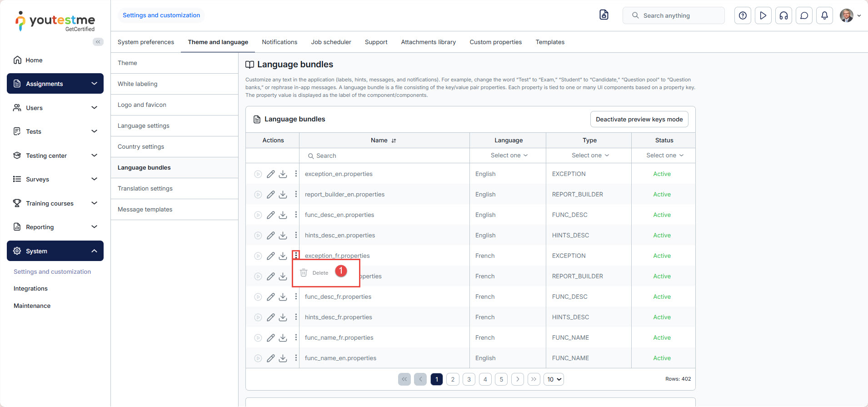868x407 pixels.
Task: Click Deactivate preview keys mode button
Action: 639,119
